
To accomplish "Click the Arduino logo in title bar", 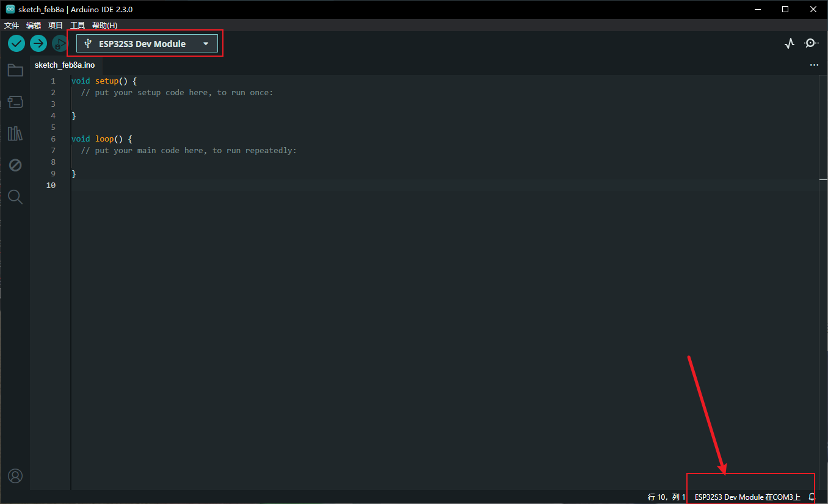I will [10, 9].
